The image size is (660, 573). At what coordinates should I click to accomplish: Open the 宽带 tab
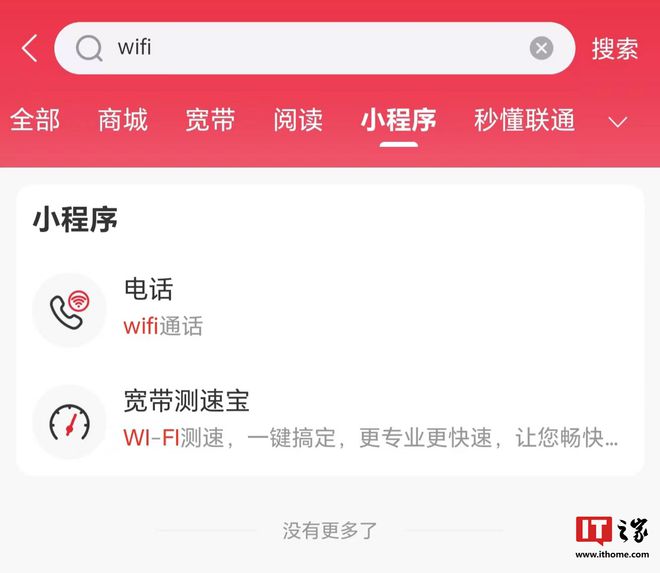point(210,120)
